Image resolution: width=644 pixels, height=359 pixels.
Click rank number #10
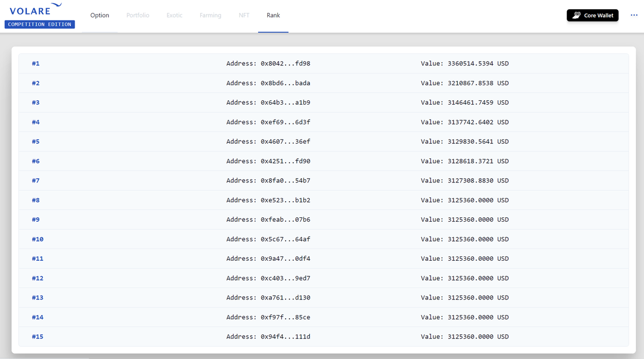38,239
